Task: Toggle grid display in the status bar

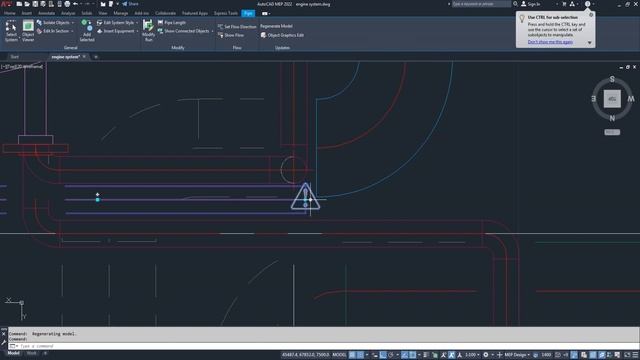Action: coord(352,355)
